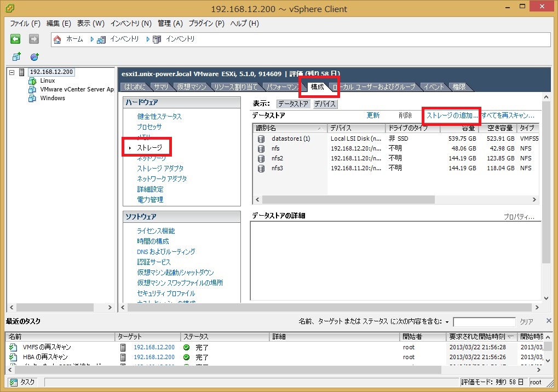Click the Windows virtual machine icon
The width and height of the screenshot is (558, 392).
coord(32,98)
